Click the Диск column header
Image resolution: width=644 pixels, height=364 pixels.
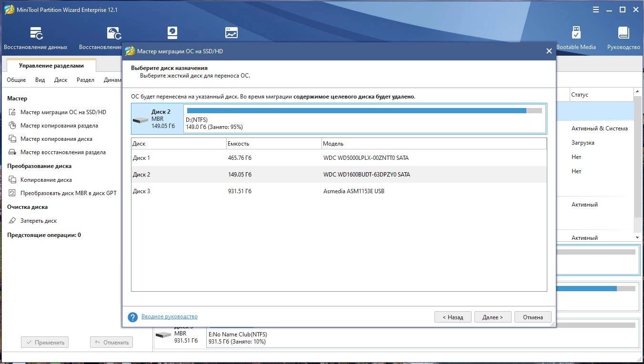pos(179,143)
